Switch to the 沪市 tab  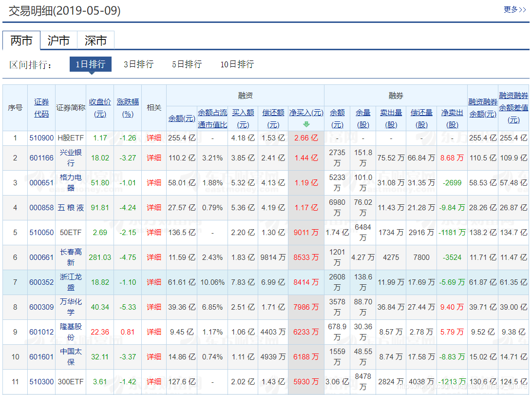point(58,40)
